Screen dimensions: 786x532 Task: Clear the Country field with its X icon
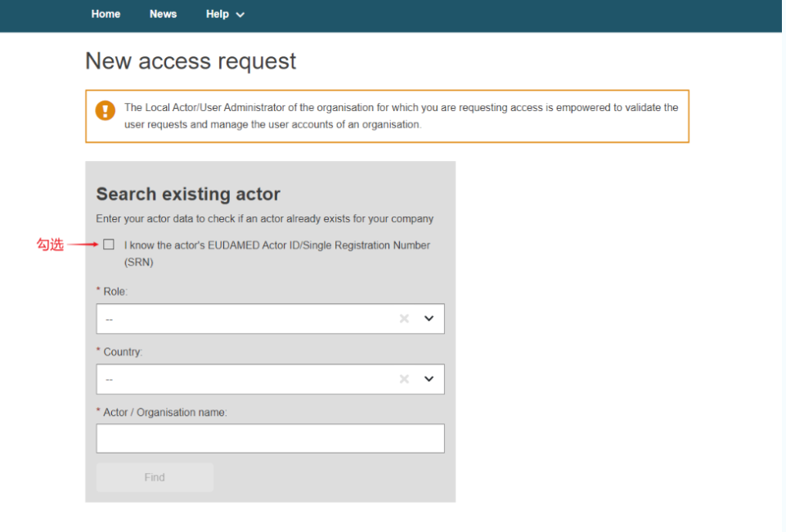404,379
